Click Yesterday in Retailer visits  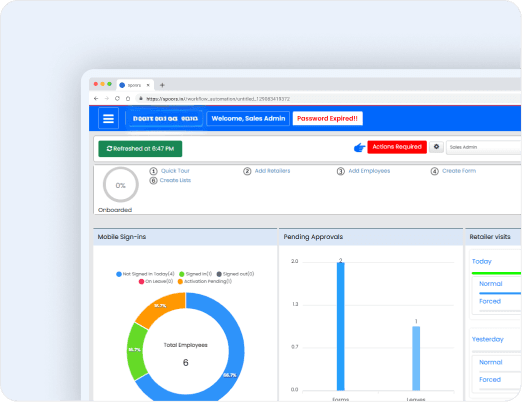(488, 339)
